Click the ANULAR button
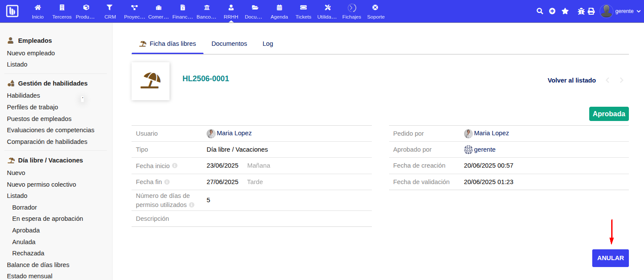This screenshot has width=644, height=280. point(610,258)
